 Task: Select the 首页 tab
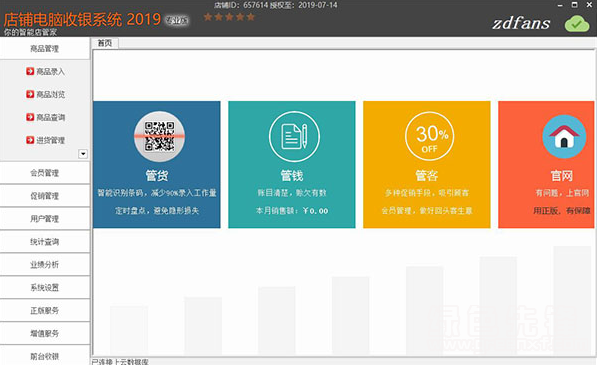tap(105, 43)
